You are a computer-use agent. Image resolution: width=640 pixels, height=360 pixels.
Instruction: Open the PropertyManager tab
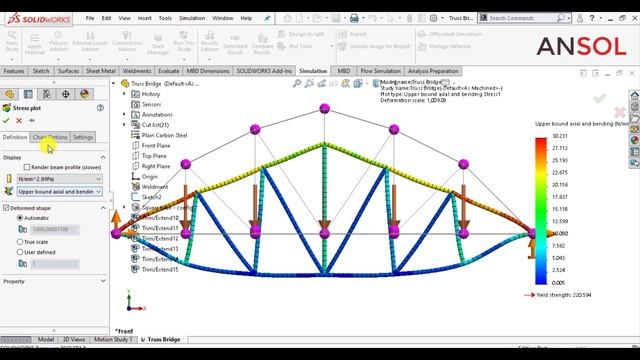click(x=28, y=94)
